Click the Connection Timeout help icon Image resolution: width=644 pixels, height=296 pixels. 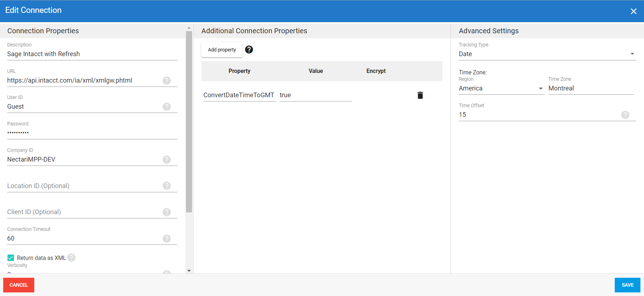[167, 238]
